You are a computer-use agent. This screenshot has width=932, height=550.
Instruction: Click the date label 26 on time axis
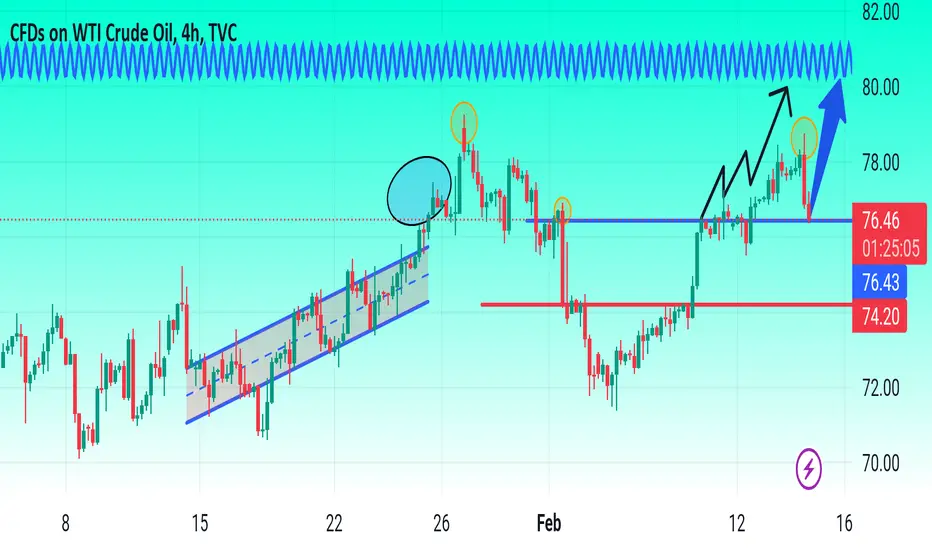[x=441, y=523]
